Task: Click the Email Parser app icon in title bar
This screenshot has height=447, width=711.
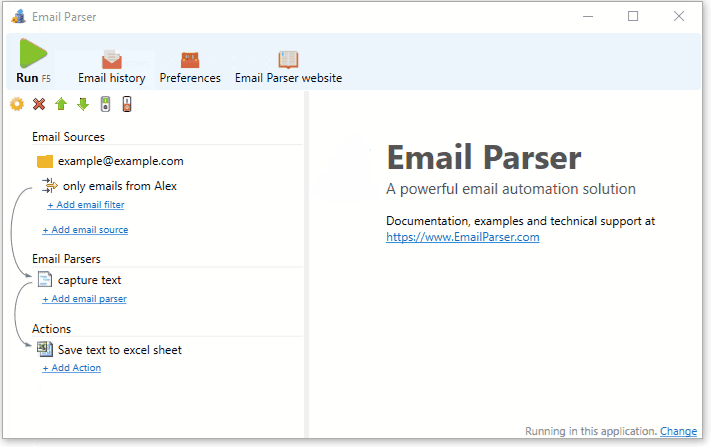Action: [19, 17]
